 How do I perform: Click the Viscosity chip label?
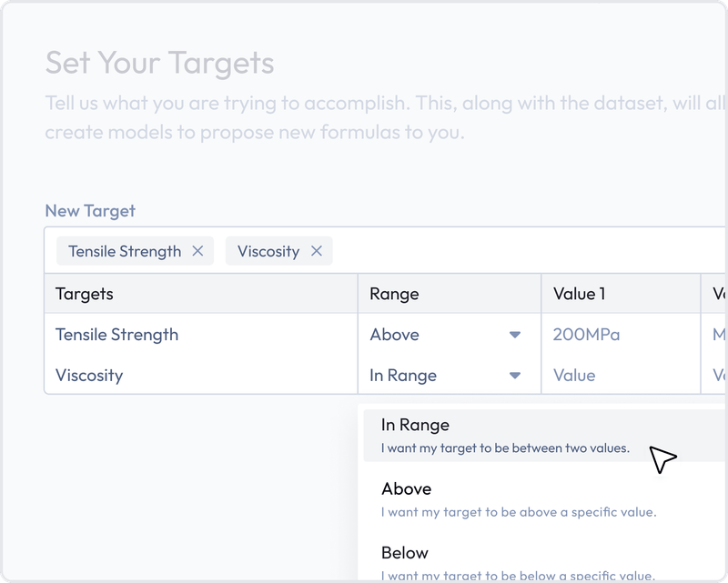click(x=268, y=251)
